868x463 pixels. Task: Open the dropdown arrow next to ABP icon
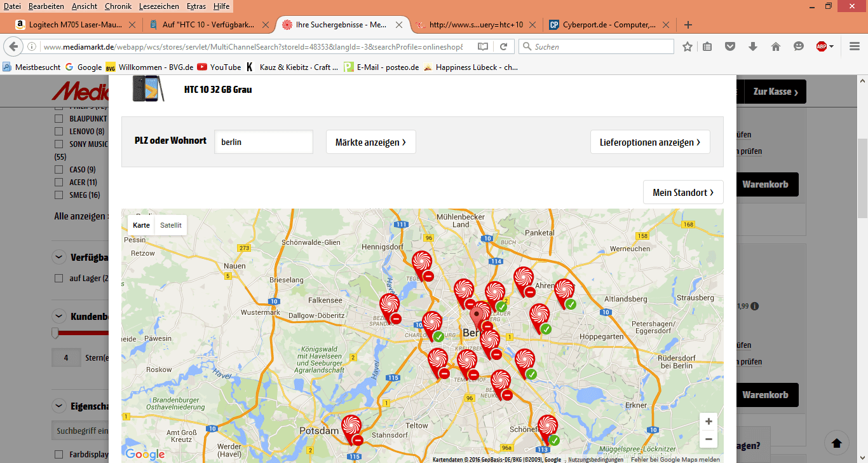click(x=831, y=46)
